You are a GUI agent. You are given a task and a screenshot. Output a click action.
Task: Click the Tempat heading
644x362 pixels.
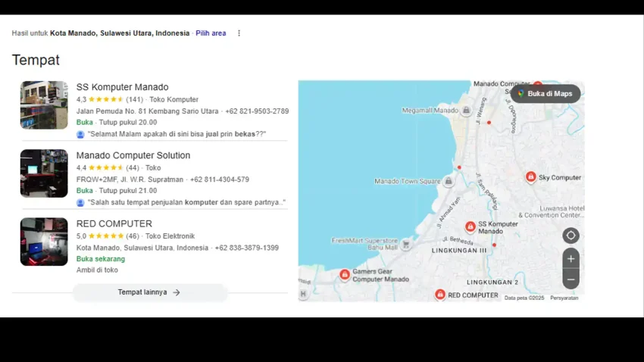pyautogui.click(x=36, y=60)
